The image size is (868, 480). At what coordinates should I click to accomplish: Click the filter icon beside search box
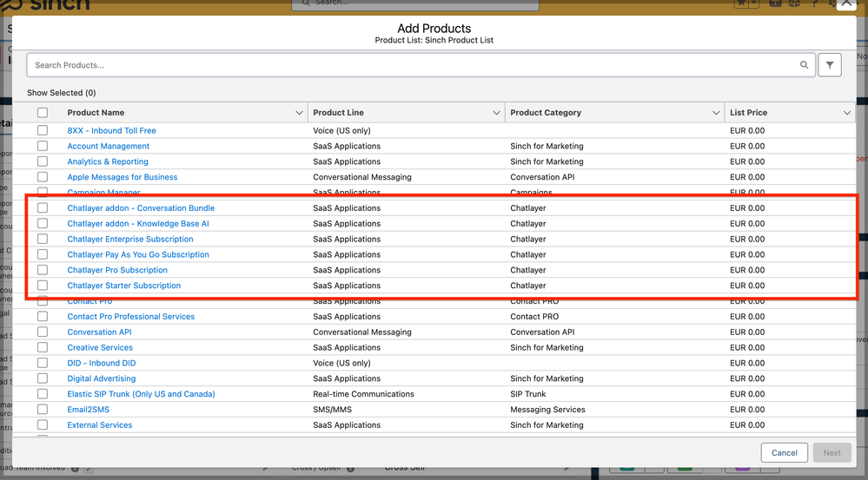click(829, 65)
